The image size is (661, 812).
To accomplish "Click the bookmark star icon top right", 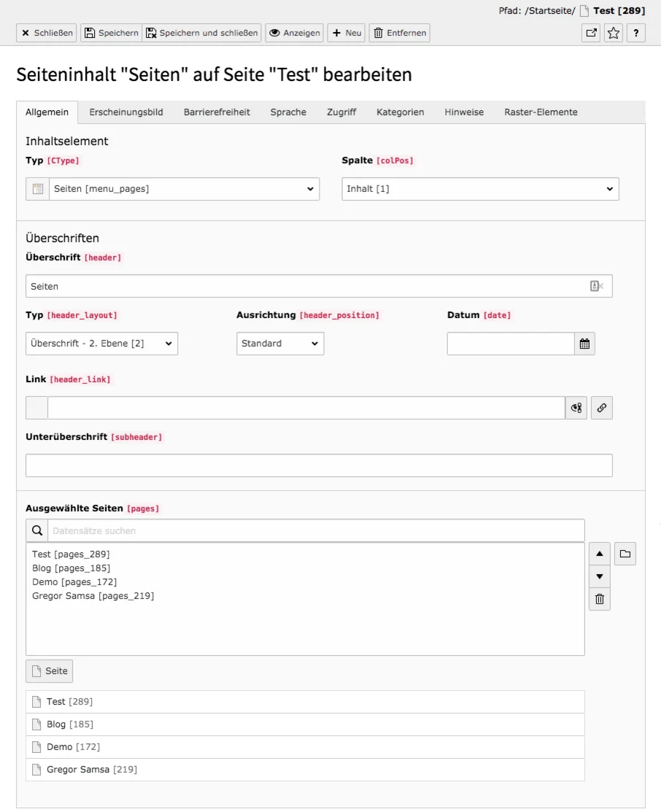I will tap(614, 33).
